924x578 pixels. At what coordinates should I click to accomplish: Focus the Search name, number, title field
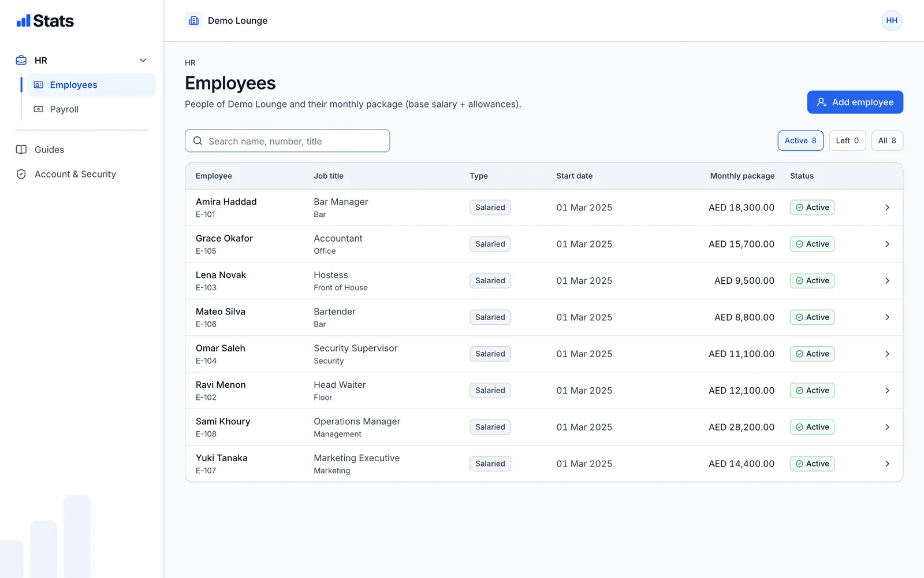(x=287, y=141)
